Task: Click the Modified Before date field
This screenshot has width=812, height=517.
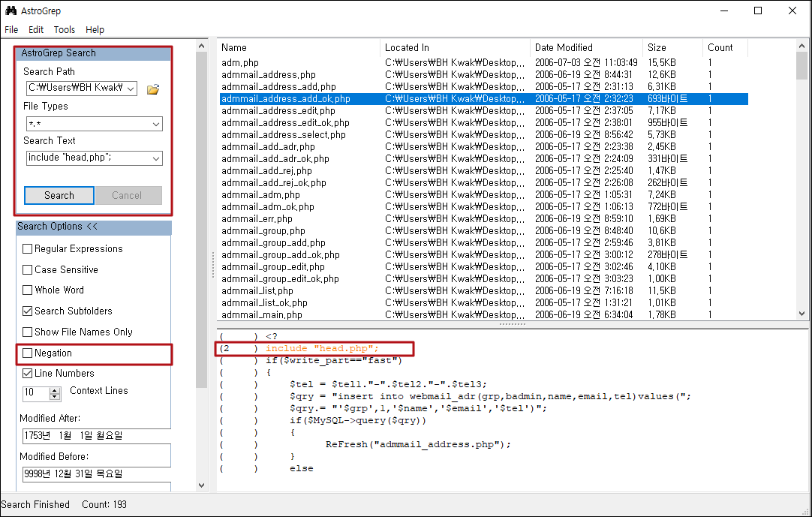Action: pos(96,474)
